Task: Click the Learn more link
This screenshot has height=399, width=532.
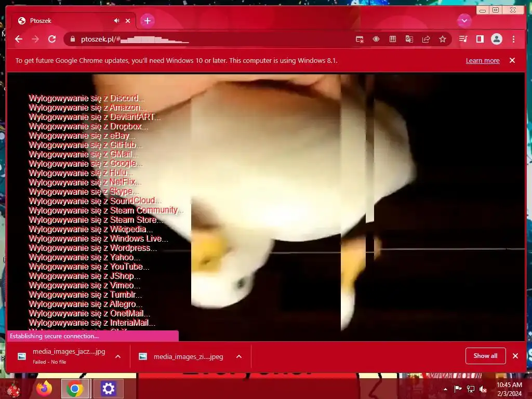Action: [483, 60]
